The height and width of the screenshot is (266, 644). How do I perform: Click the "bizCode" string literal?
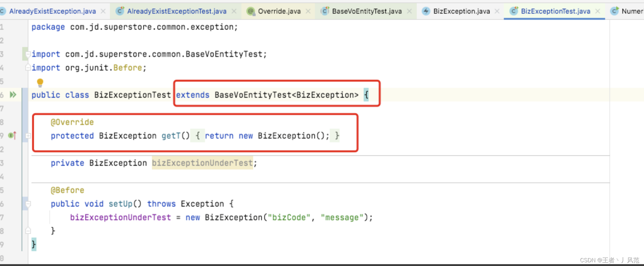click(x=289, y=217)
